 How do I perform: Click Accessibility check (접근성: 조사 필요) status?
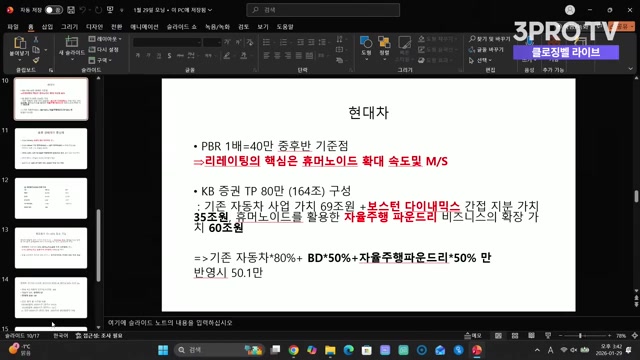tap(99, 336)
